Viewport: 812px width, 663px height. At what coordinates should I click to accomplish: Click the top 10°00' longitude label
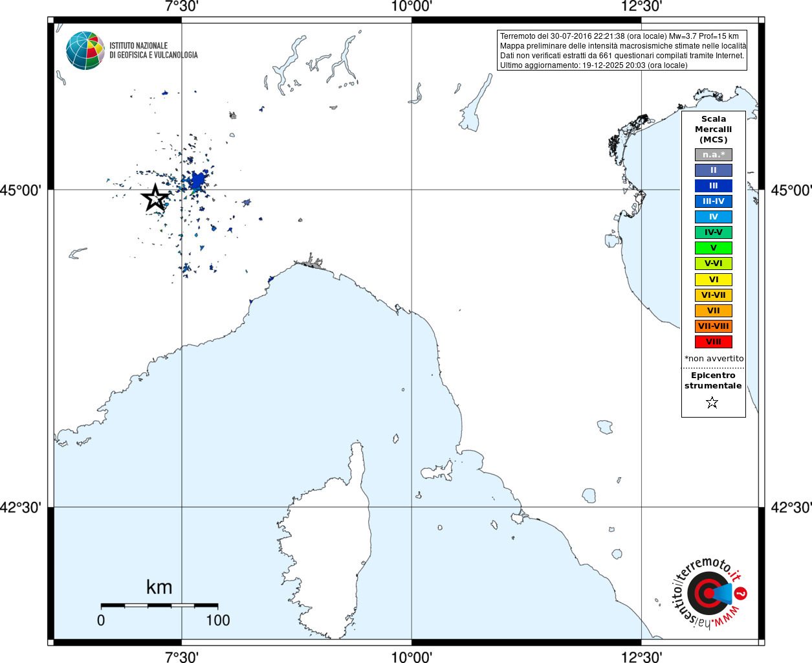411,6
